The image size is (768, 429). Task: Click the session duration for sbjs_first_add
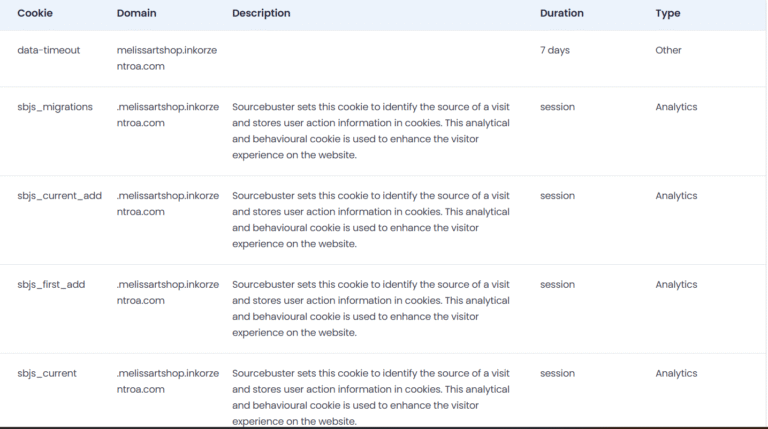pos(557,285)
